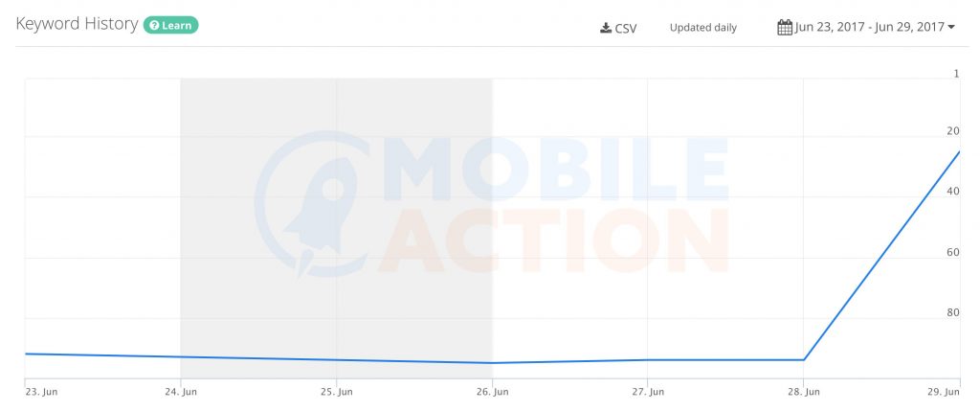Screen dimensions: 980x411
Task: Click the line's data point at 28 Jun
Action: point(804,360)
